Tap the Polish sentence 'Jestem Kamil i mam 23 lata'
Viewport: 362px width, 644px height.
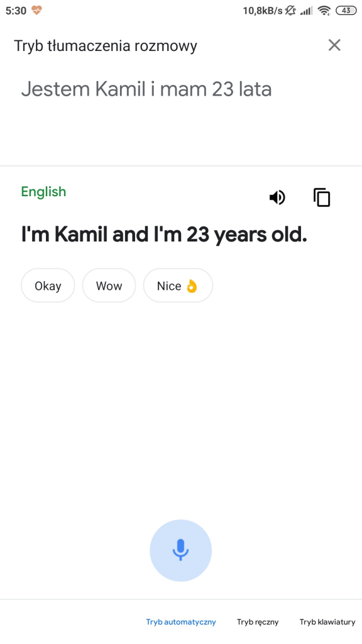[x=147, y=89]
